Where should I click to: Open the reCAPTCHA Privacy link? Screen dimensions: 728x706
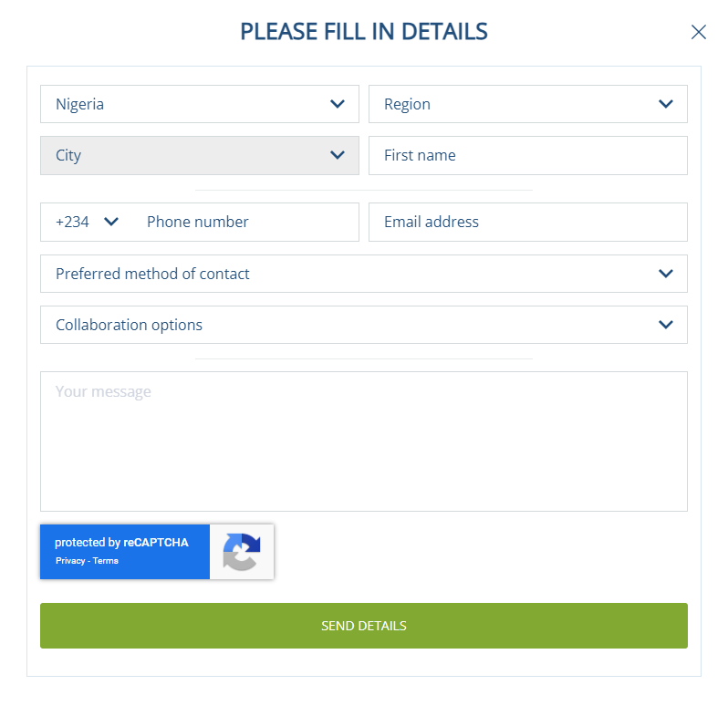pyautogui.click(x=69, y=561)
